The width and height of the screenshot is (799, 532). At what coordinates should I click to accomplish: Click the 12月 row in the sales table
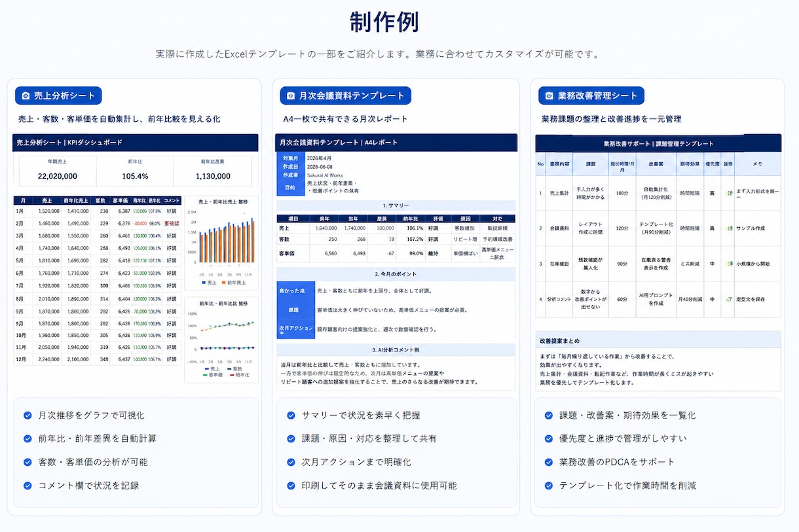pyautogui.click(x=98, y=359)
